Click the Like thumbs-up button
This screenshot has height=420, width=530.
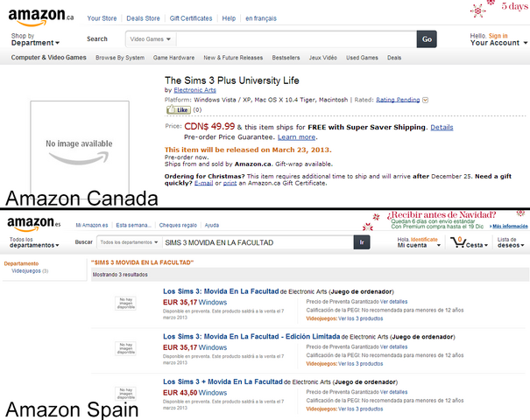(x=179, y=109)
